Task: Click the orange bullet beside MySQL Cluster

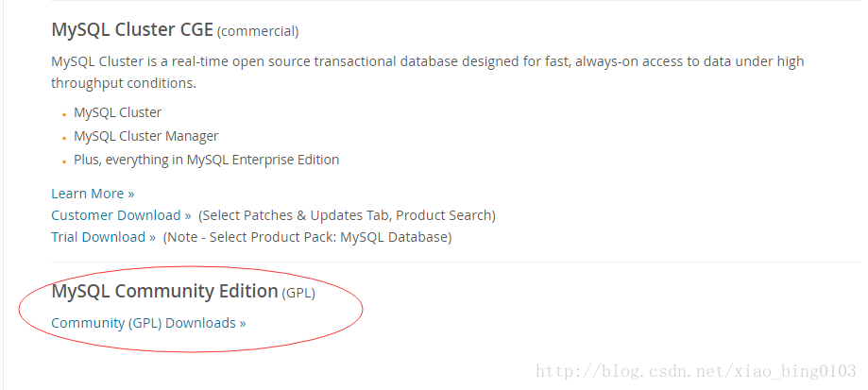Action: [x=64, y=114]
